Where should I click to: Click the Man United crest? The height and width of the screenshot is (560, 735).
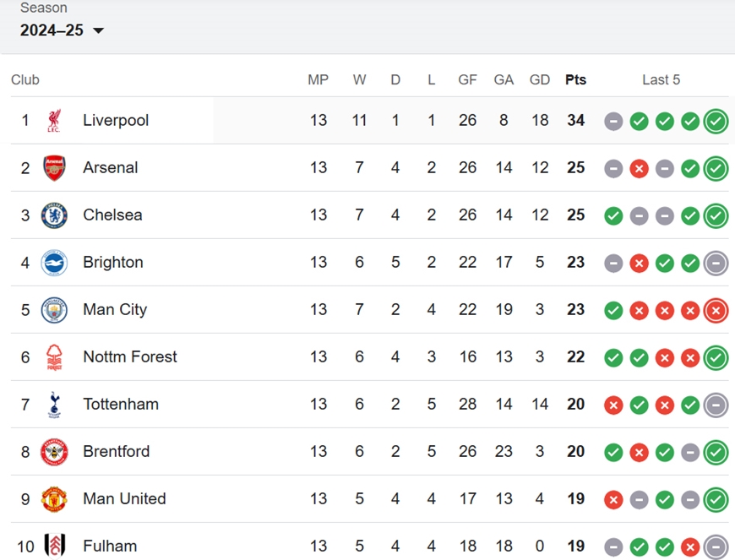[54, 499]
